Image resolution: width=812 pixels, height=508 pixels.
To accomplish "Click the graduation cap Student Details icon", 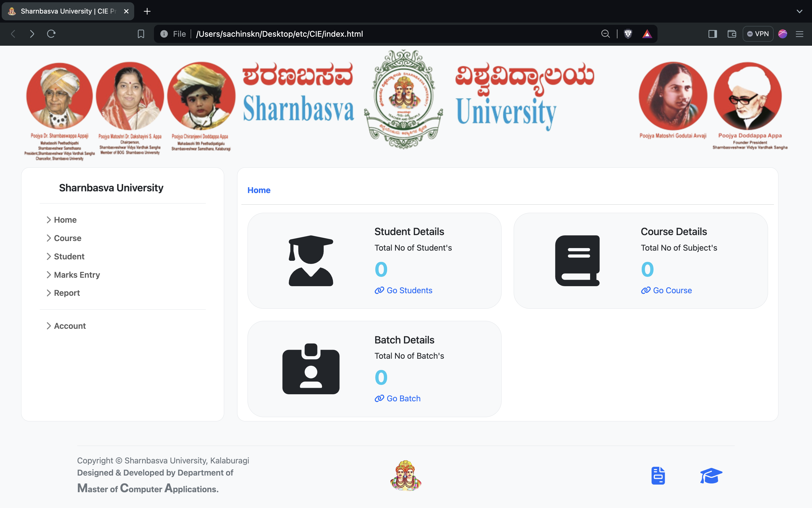I will 311,261.
